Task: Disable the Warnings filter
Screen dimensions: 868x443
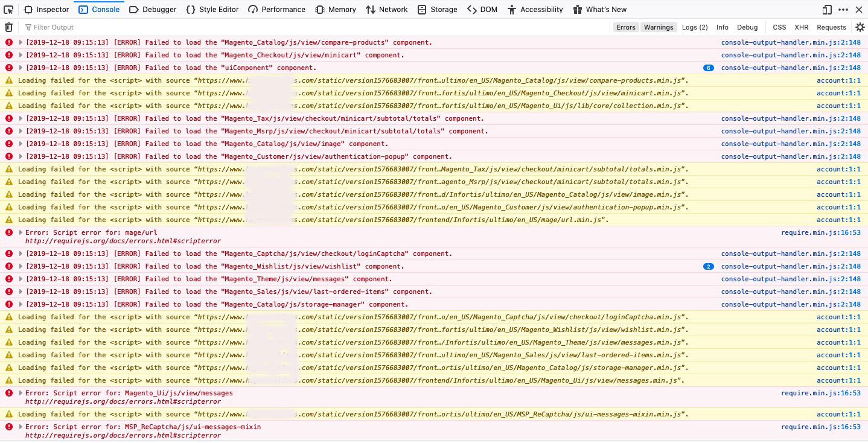Action: click(659, 27)
